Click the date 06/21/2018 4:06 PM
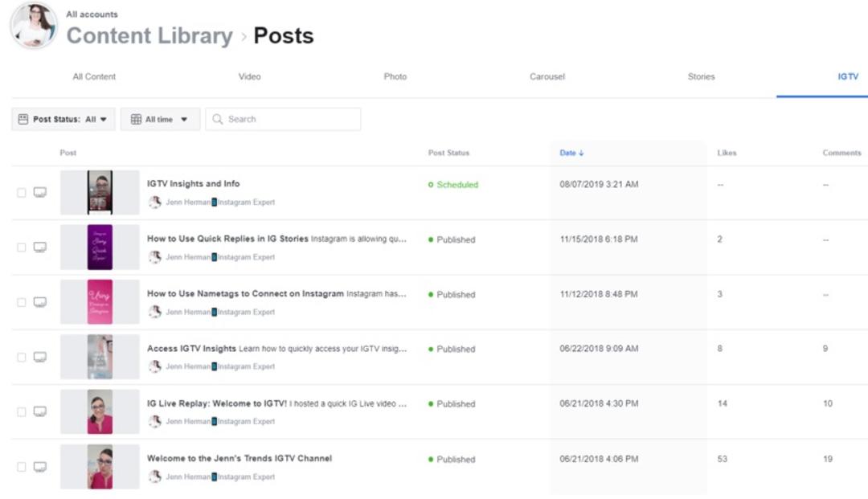868x499 pixels. coord(599,459)
